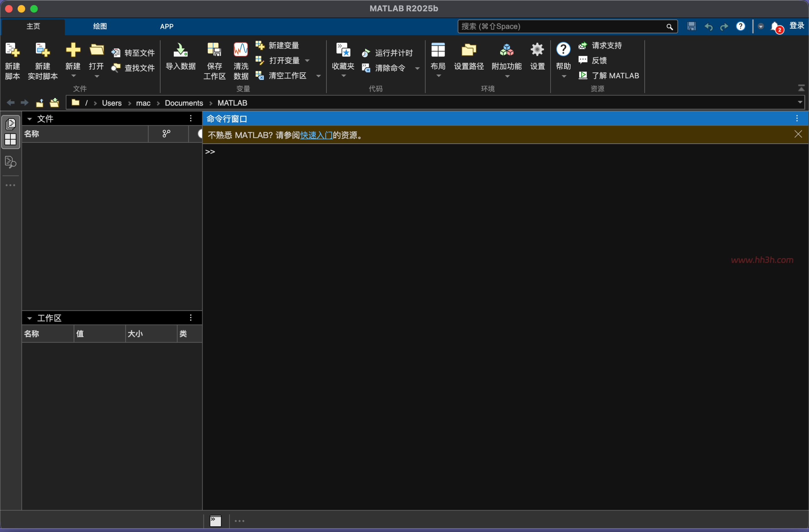Screen dimensions: 809x532
Task: Switch to the 主页 tab
Action: (x=33, y=27)
